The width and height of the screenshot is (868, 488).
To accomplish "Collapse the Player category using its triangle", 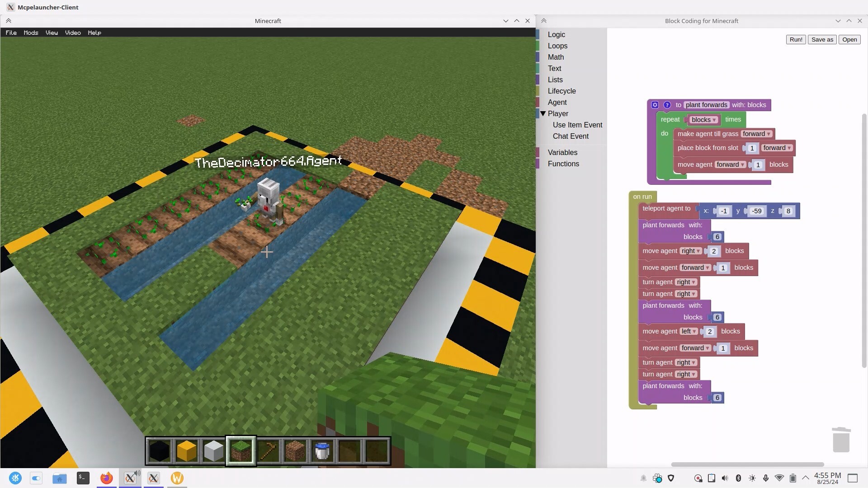I will pos(543,113).
